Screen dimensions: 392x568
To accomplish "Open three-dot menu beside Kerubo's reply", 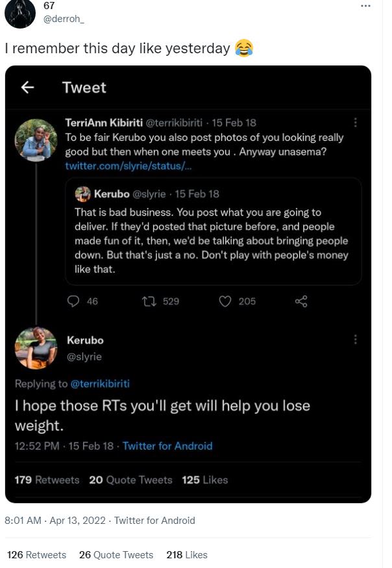I will pyautogui.click(x=355, y=340).
